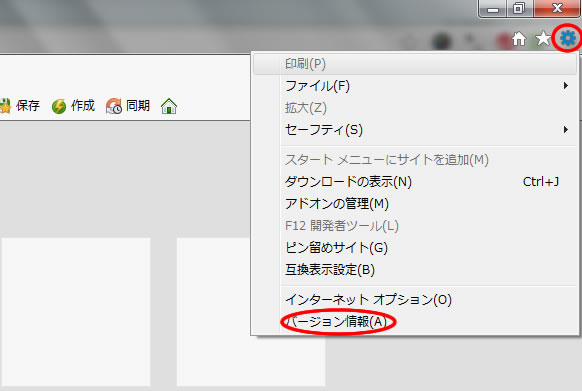Click the 作成 lightning bolt icon

point(59,106)
